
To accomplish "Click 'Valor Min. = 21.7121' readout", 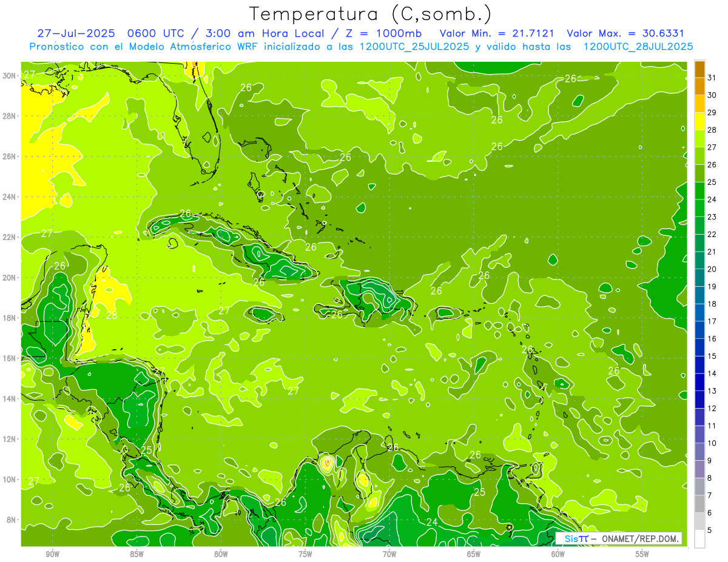I will click(x=497, y=33).
